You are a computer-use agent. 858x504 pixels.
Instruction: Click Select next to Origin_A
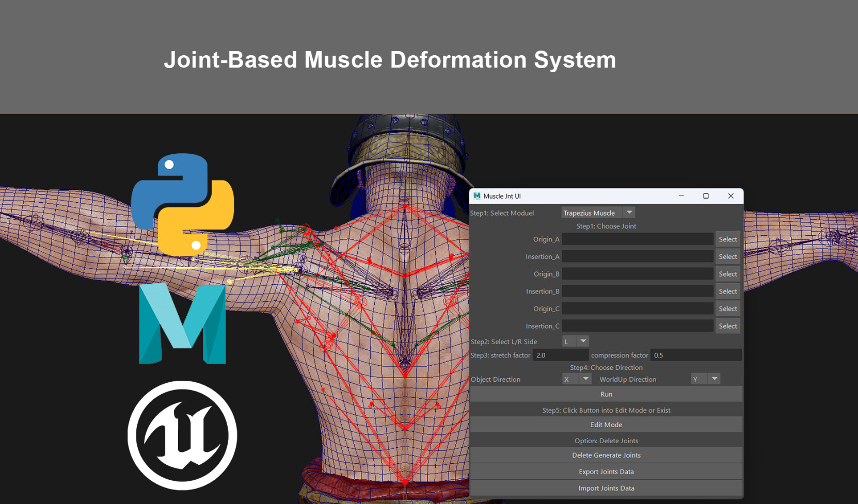727,239
